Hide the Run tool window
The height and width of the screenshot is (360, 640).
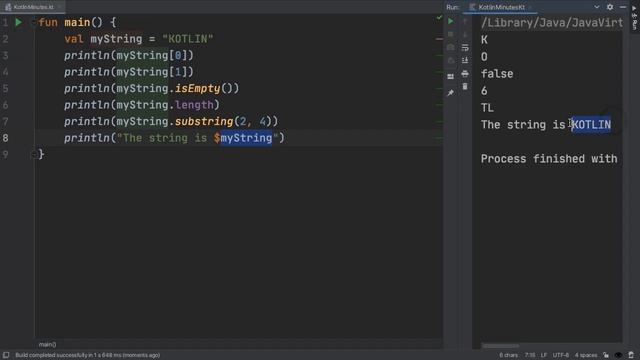tap(623, 7)
